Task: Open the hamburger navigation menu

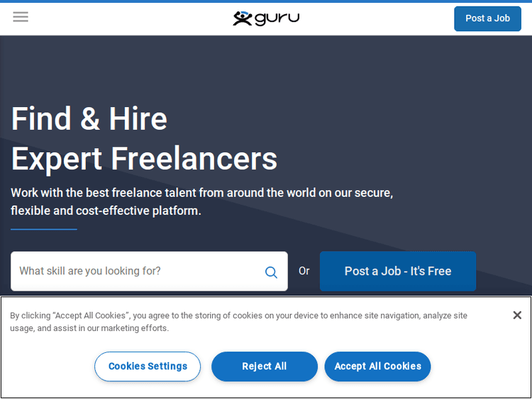Action: pyautogui.click(x=21, y=17)
